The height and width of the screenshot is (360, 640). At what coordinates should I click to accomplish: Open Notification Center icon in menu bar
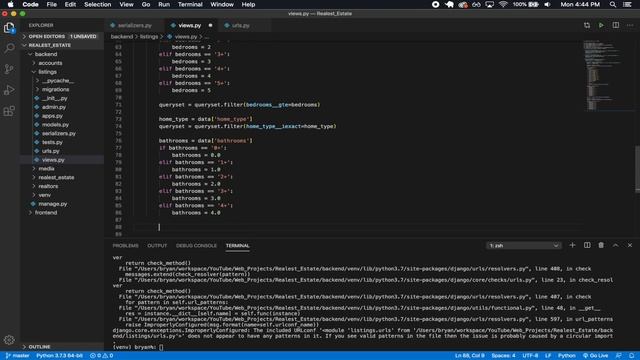(628, 4)
